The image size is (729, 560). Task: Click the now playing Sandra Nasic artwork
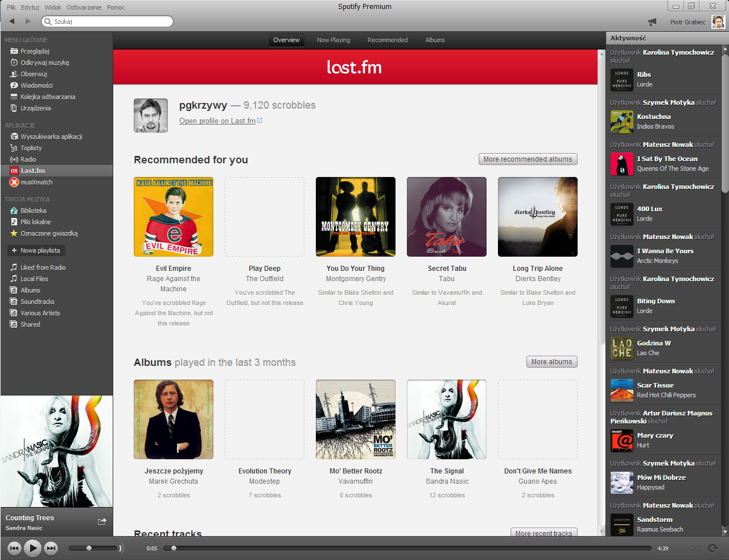point(56,452)
